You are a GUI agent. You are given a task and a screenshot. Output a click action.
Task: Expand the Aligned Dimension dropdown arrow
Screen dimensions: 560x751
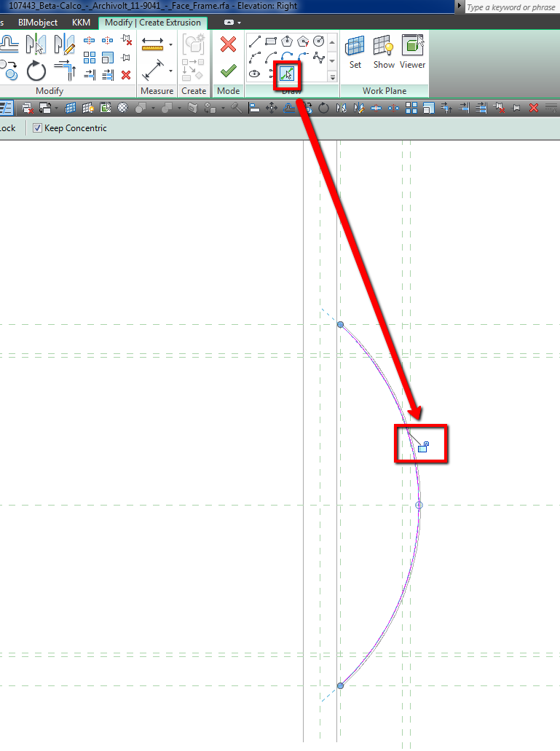(x=171, y=71)
